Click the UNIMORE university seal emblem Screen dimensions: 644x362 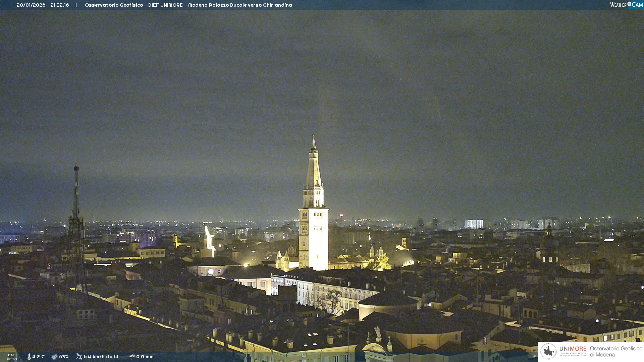(x=548, y=351)
